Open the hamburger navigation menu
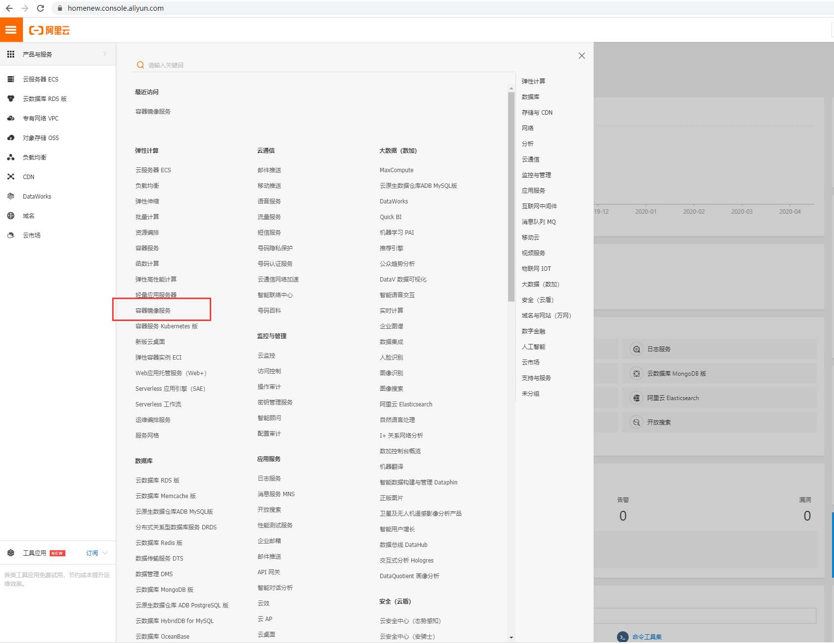The height and width of the screenshot is (644, 834). click(x=11, y=29)
